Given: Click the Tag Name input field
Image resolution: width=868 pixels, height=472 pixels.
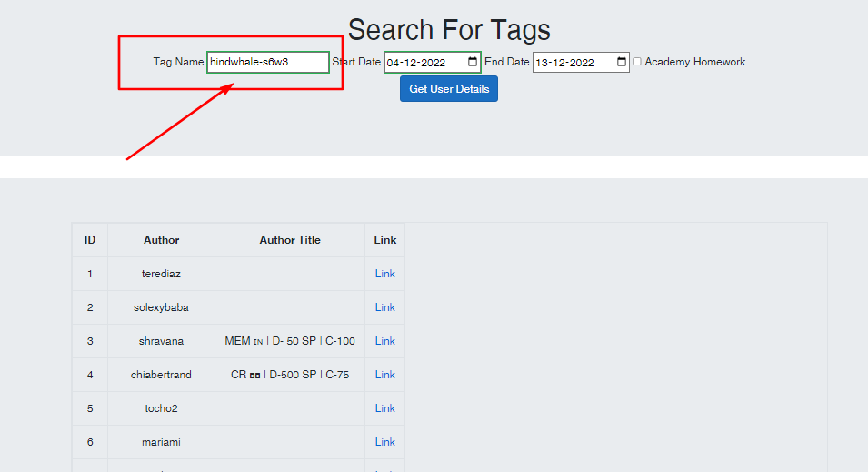Looking at the screenshot, I should (268, 62).
